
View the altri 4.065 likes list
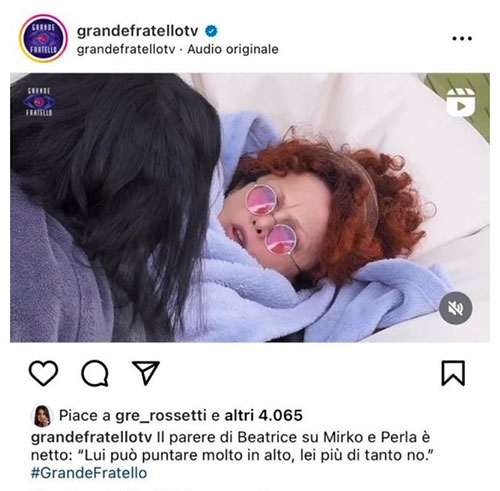pos(263,415)
